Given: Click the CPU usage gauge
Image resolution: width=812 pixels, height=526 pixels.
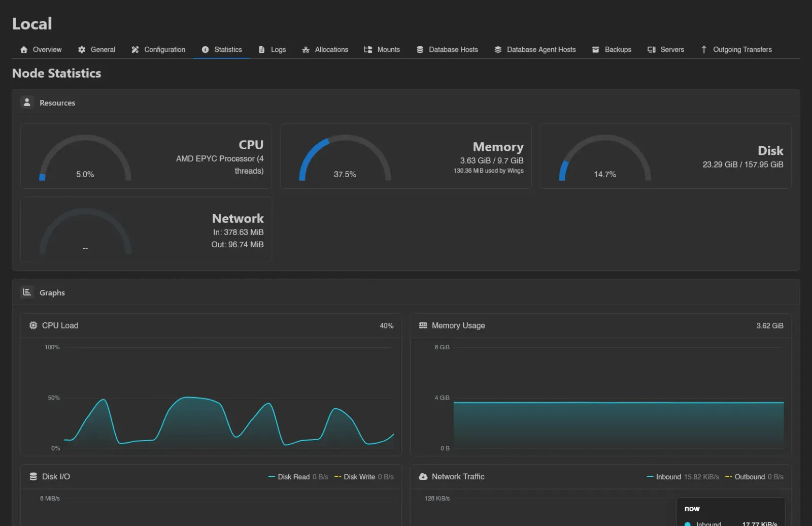Looking at the screenshot, I should [x=85, y=158].
